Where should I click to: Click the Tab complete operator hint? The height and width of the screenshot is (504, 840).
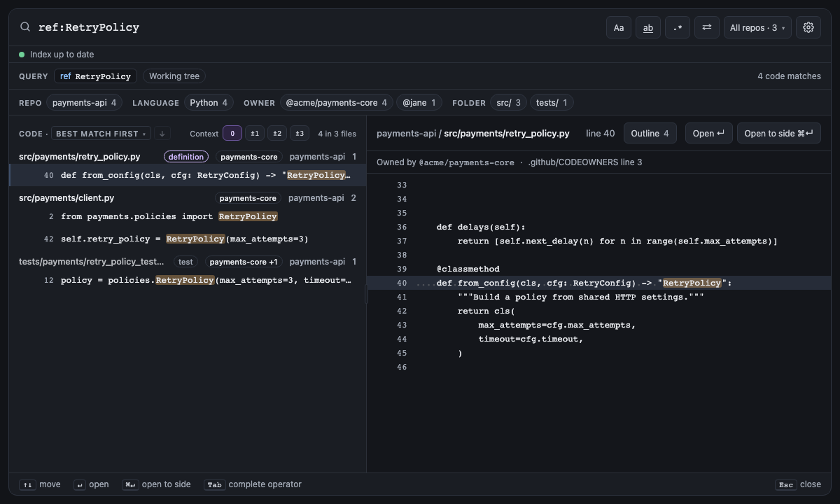click(x=253, y=484)
